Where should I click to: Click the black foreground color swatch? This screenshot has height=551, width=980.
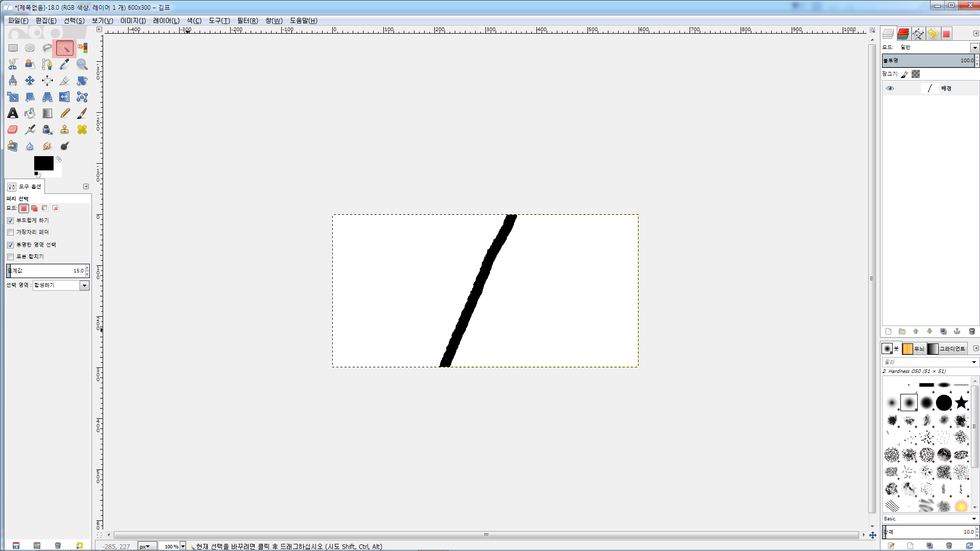click(x=44, y=163)
